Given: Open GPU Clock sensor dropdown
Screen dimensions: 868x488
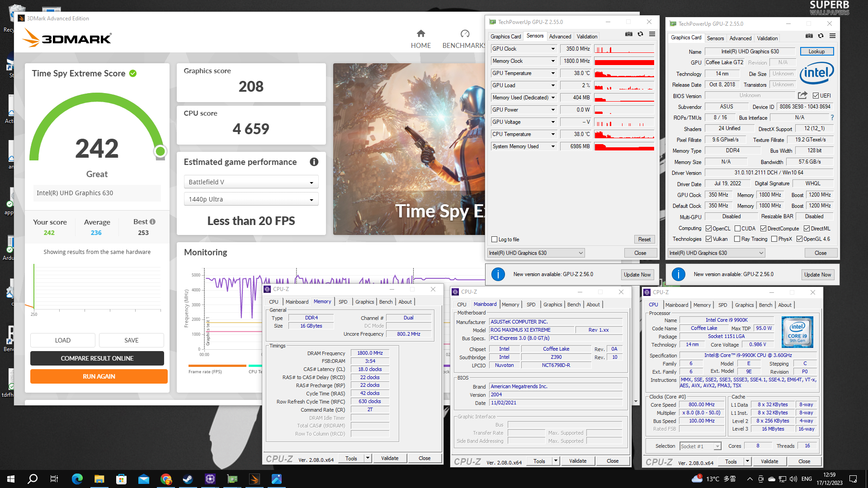Looking at the screenshot, I should (552, 49).
